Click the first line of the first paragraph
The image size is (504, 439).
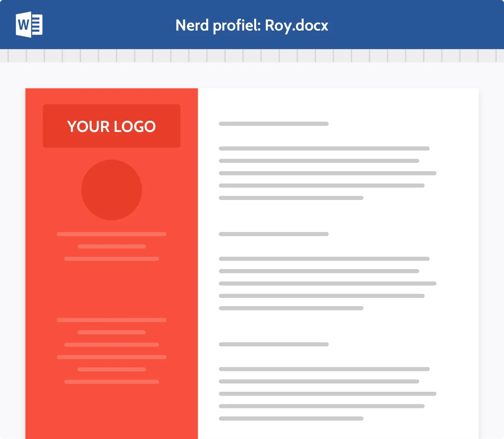[324, 148]
